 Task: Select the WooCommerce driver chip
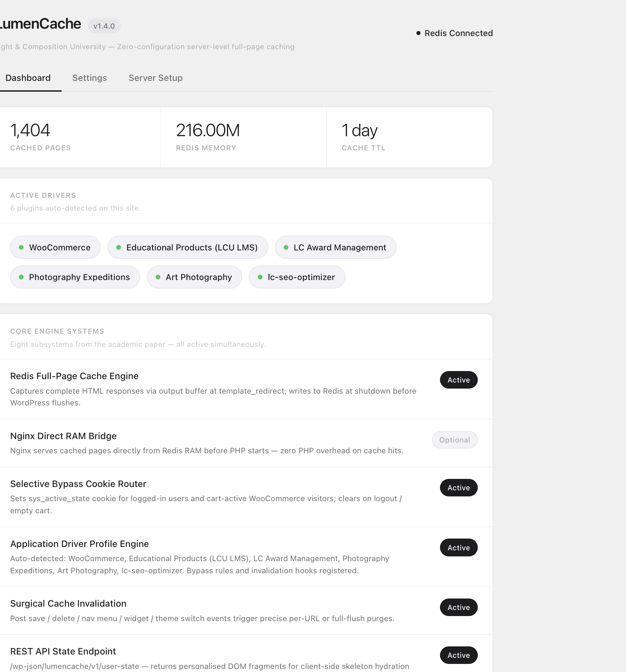[x=56, y=247]
